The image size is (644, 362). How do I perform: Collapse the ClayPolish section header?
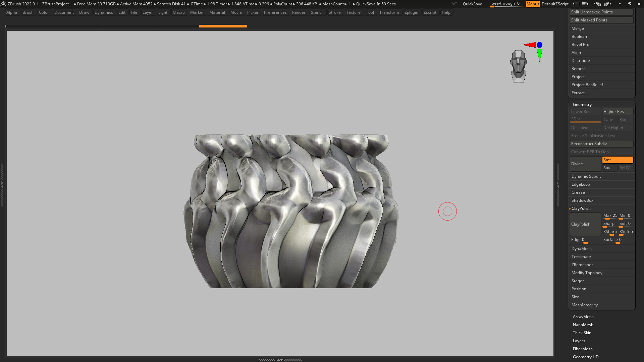pos(581,208)
